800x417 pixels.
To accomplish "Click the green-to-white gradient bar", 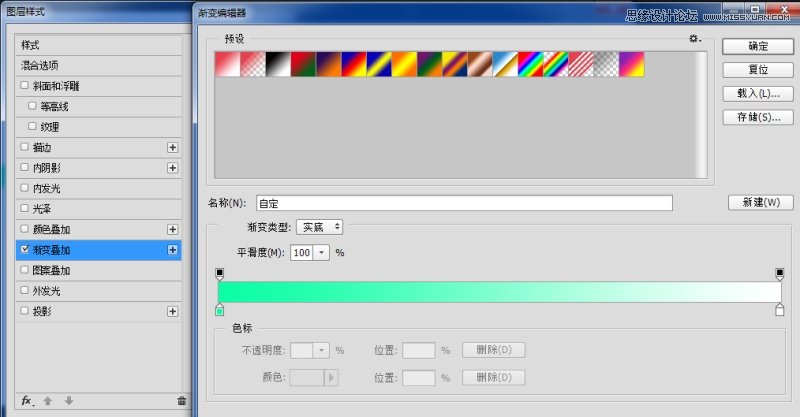I will coord(499,291).
